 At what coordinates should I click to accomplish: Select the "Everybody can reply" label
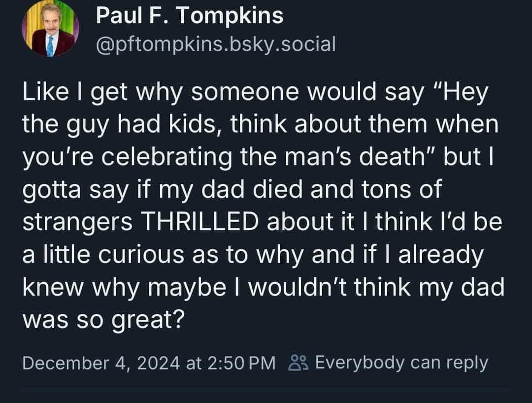click(x=401, y=363)
